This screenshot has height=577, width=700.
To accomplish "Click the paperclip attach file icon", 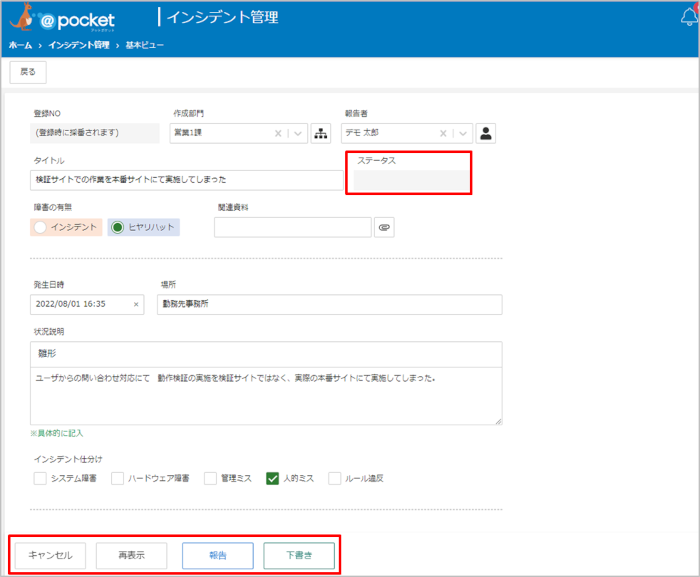I will [x=384, y=227].
